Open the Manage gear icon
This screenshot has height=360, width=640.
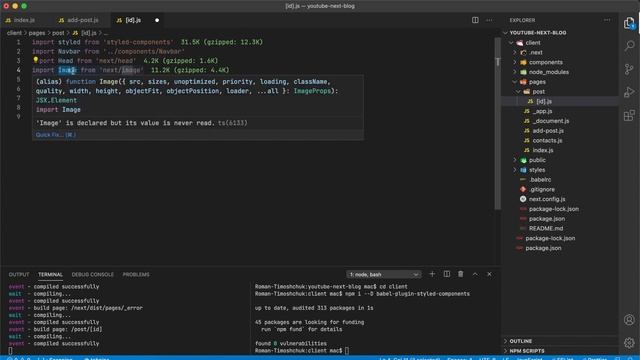click(x=629, y=342)
